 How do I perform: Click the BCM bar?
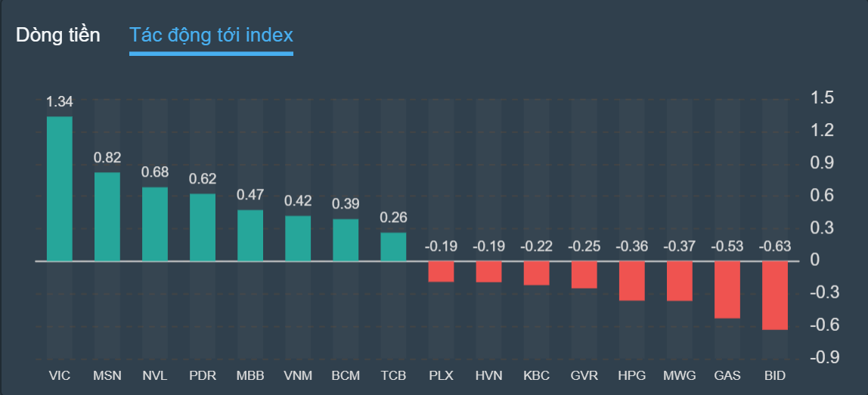point(346,240)
